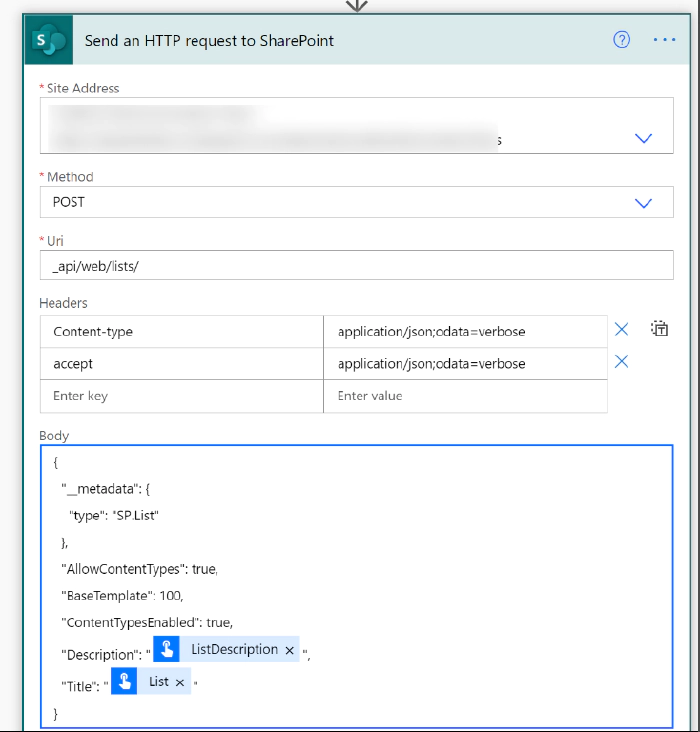The width and height of the screenshot is (700, 732).
Task: Expand the Site Address dropdown
Action: tap(643, 139)
